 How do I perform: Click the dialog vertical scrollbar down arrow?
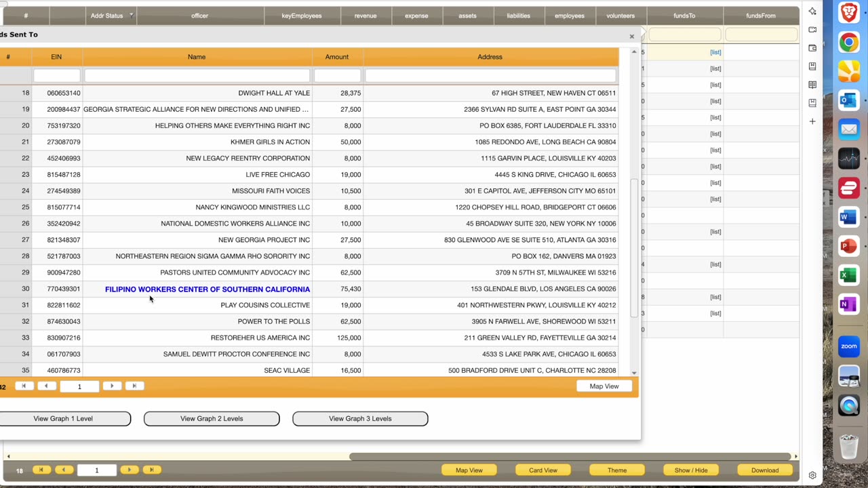click(635, 373)
